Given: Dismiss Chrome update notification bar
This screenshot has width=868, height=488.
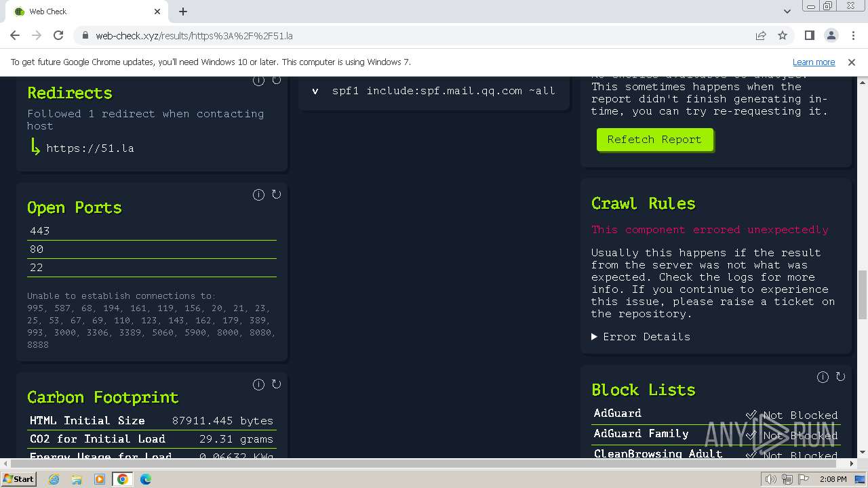Looking at the screenshot, I should 852,62.
